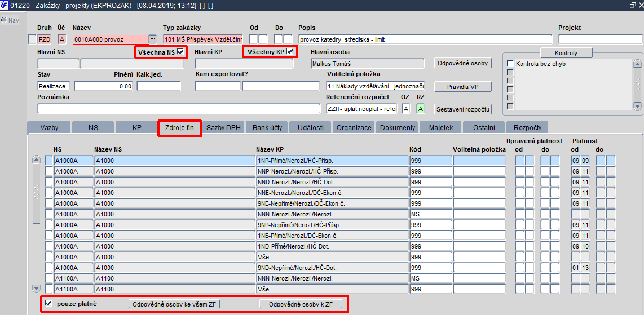The image size is (644, 315).
Task: Click the Poznámka input field
Action: pyautogui.click(x=179, y=108)
